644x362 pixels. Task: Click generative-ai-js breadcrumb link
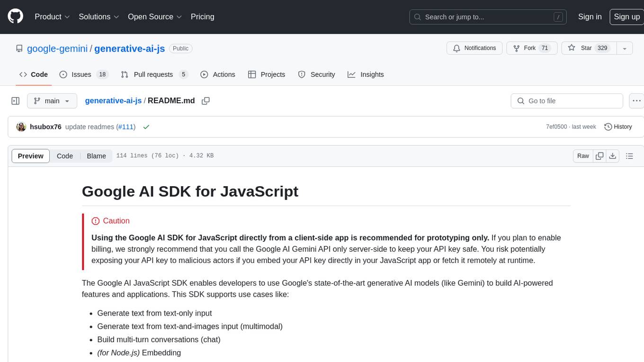click(x=113, y=100)
